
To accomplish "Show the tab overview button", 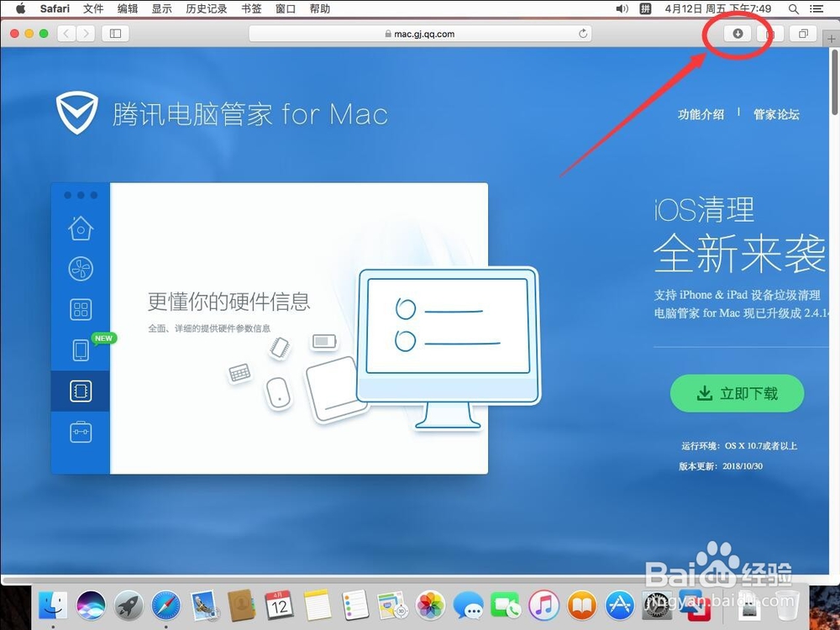I will pyautogui.click(x=803, y=34).
